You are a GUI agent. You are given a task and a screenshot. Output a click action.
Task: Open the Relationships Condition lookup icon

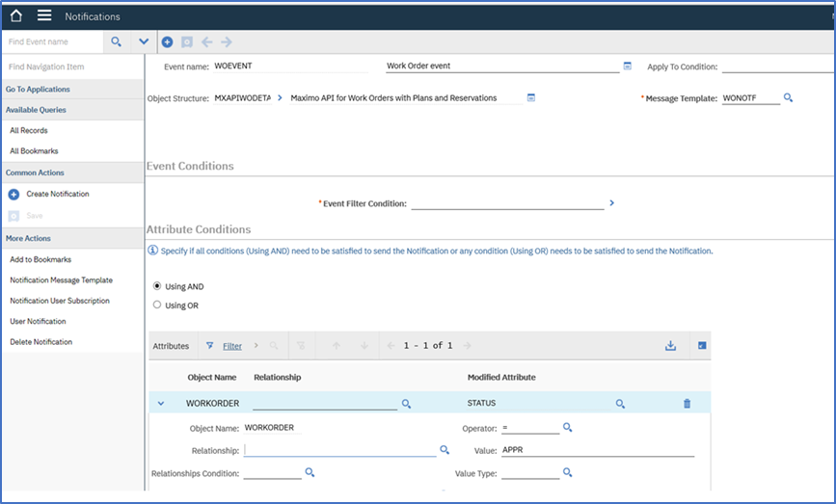pos(310,472)
